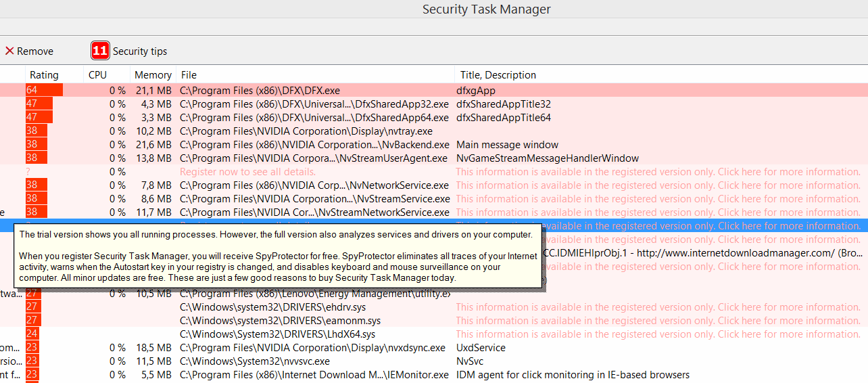
Task: Click the red rating bar showing 64
Action: pos(43,90)
